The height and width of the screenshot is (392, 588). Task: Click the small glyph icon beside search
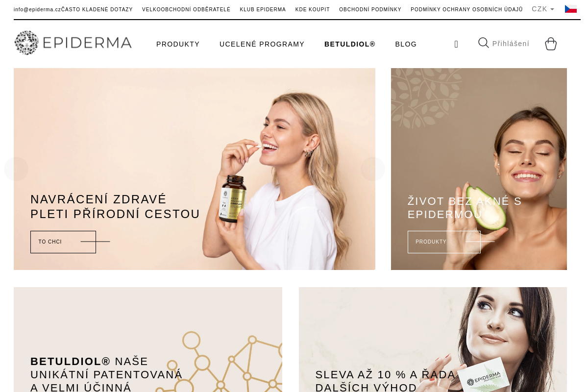pyautogui.click(x=456, y=44)
